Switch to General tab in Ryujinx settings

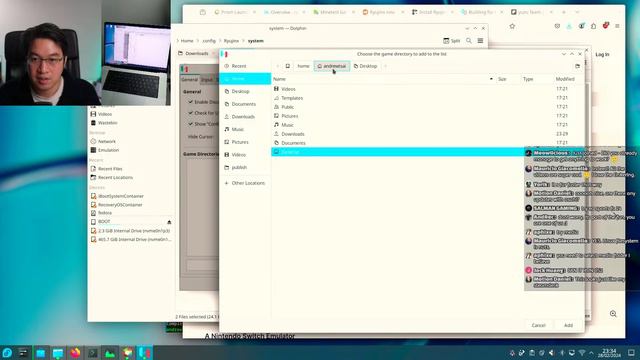click(189, 80)
